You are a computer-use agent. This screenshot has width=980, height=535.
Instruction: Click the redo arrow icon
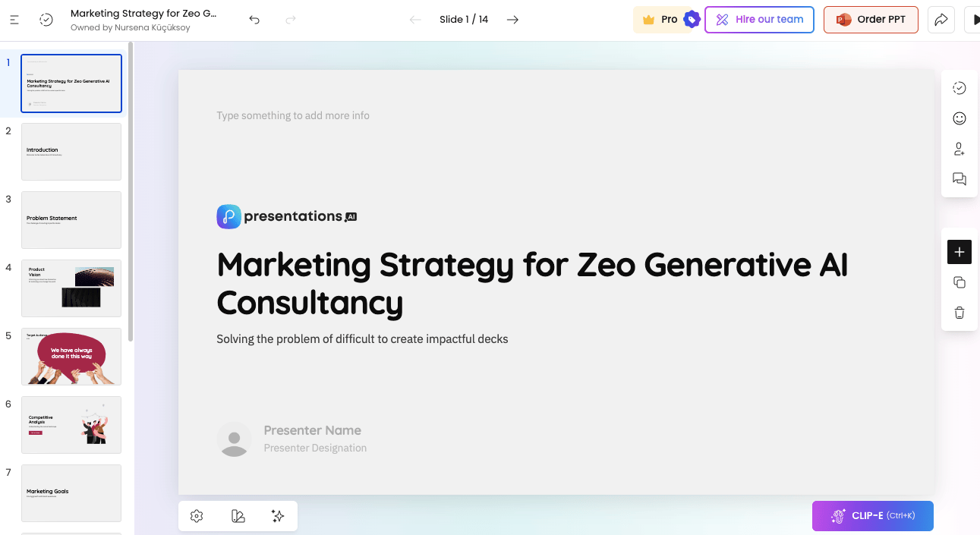point(291,20)
